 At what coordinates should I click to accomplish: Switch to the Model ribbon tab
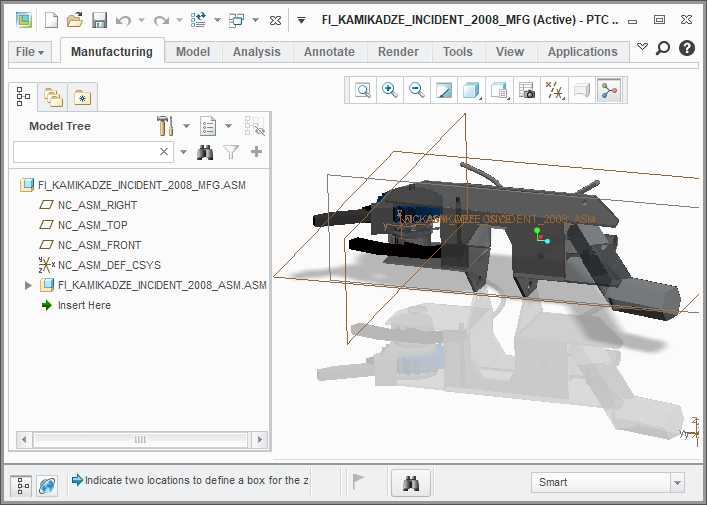coord(193,52)
